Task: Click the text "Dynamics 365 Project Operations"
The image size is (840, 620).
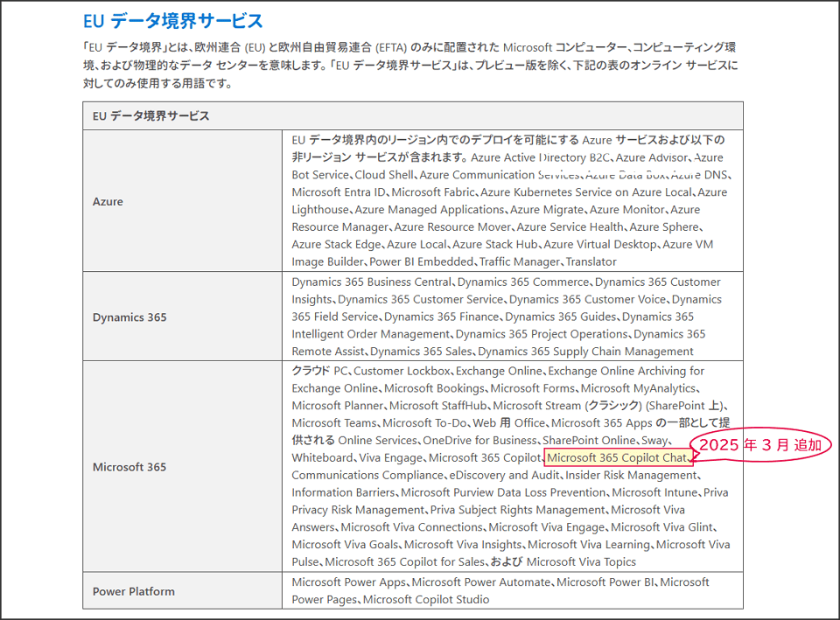Action: coord(542,333)
